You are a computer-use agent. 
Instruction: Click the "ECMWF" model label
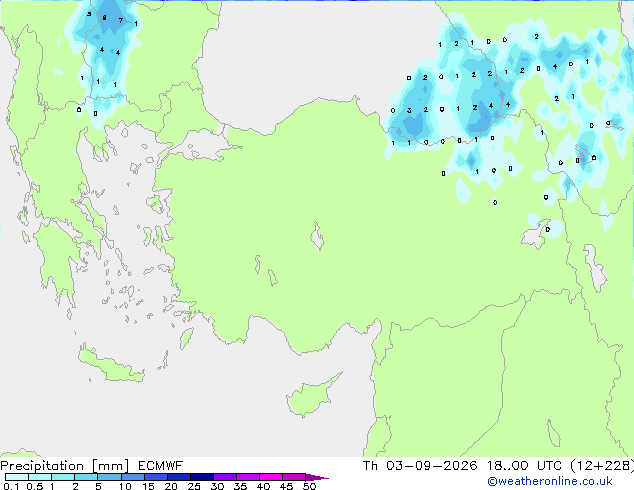coord(161,466)
